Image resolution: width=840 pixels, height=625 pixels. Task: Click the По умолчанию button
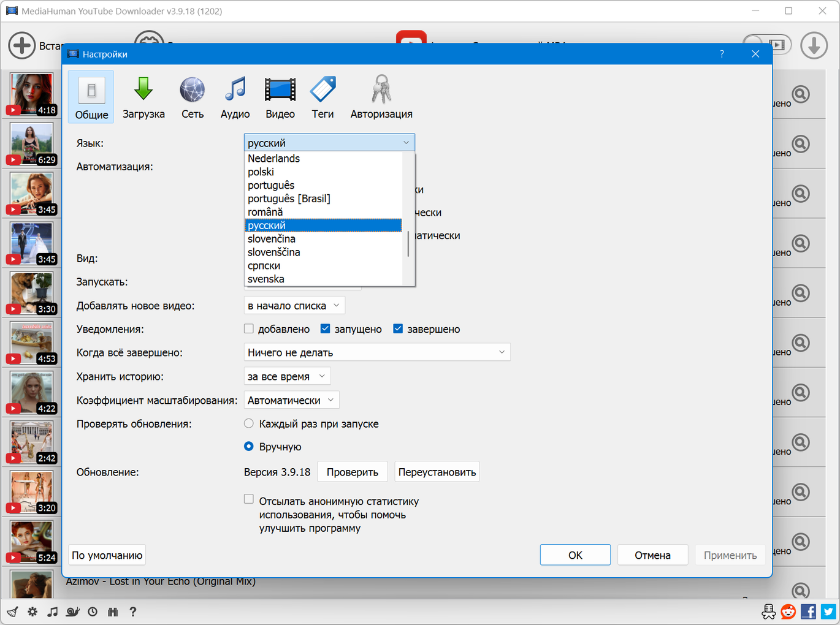coord(107,555)
